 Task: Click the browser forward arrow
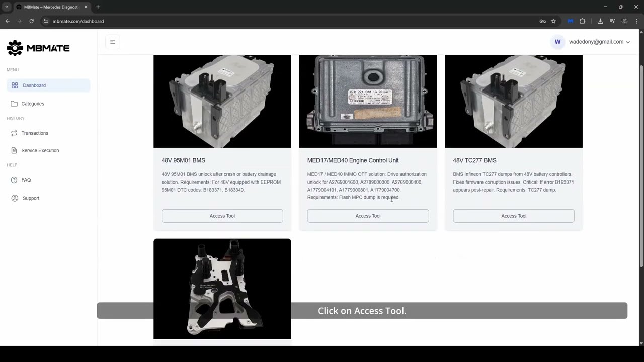coord(19,21)
